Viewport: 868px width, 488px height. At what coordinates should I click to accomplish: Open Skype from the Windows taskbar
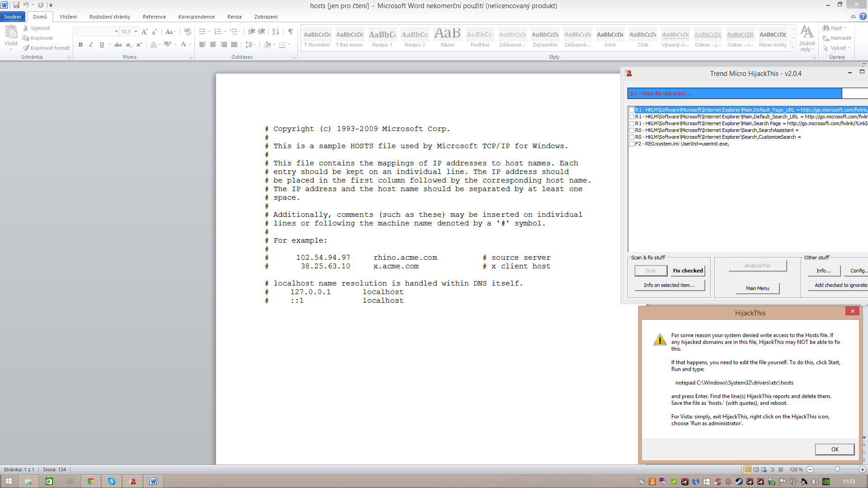[112, 481]
